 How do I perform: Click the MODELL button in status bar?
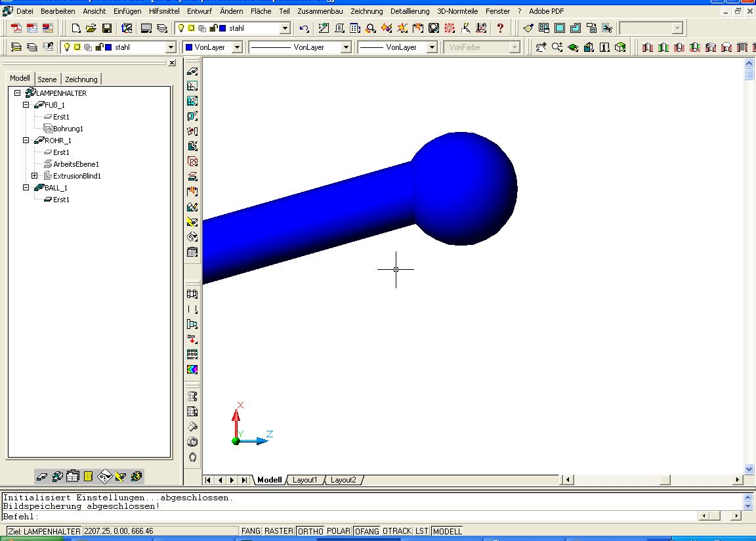pos(448,531)
